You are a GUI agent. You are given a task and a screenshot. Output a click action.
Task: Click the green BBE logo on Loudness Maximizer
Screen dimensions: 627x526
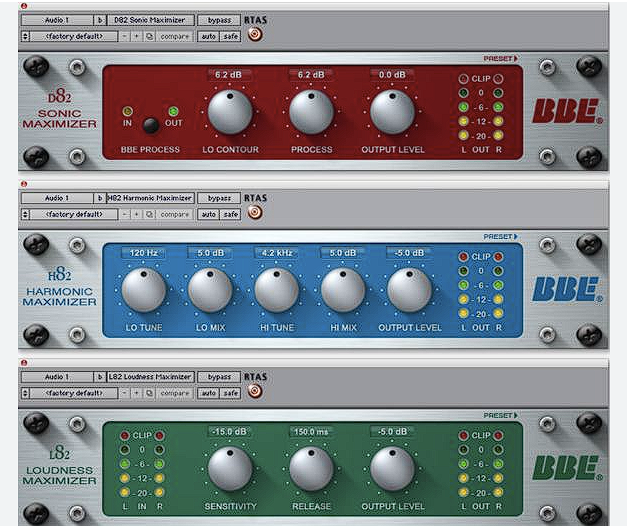[x=567, y=467]
